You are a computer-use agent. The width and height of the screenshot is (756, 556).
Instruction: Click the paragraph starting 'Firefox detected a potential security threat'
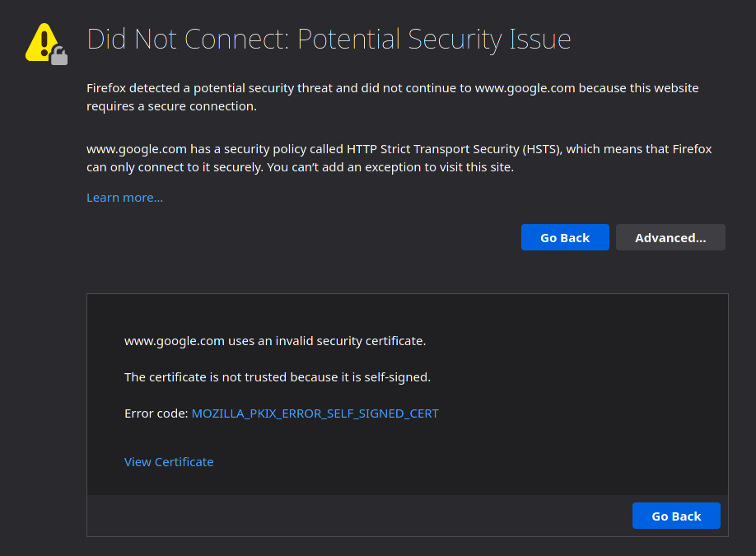point(393,97)
